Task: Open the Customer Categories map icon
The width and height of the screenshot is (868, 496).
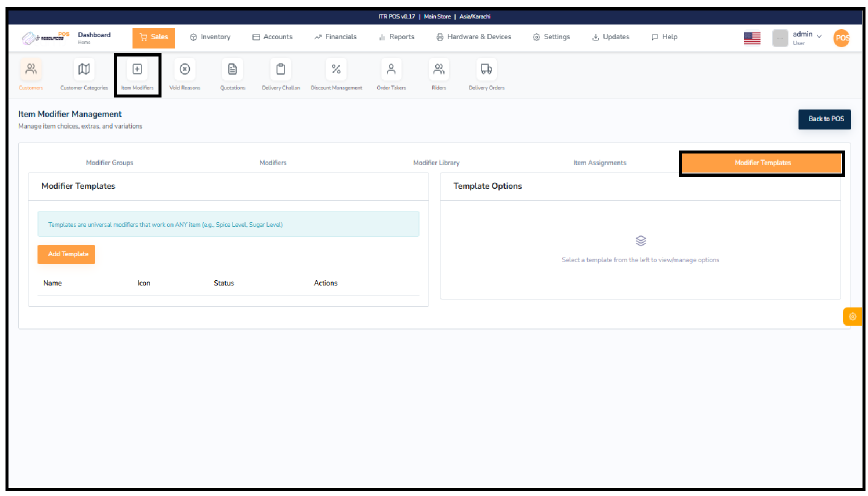Action: [x=84, y=69]
